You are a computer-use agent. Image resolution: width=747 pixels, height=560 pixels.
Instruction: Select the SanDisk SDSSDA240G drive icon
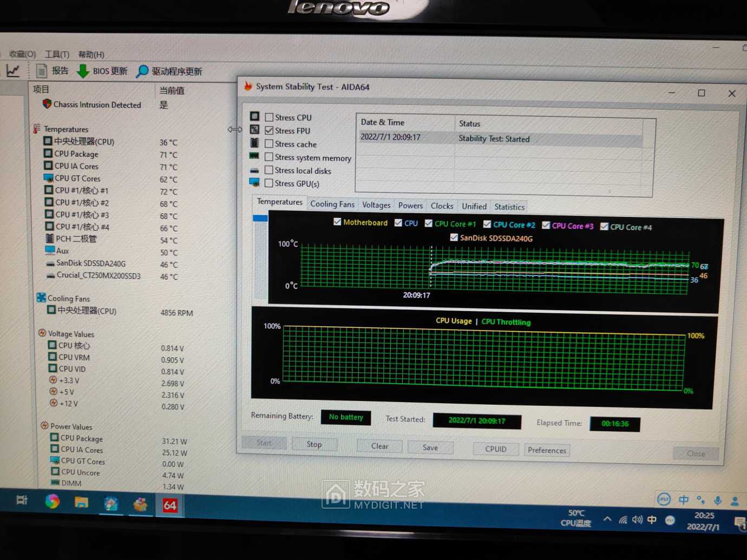pyautogui.click(x=50, y=263)
